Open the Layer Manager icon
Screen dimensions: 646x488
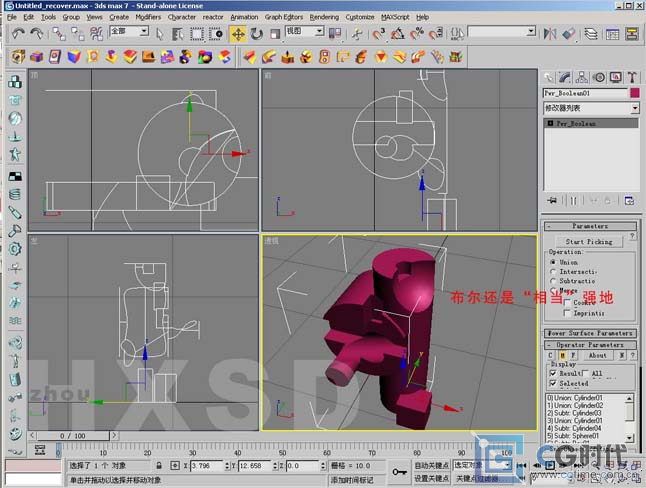pyautogui.click(x=591, y=34)
